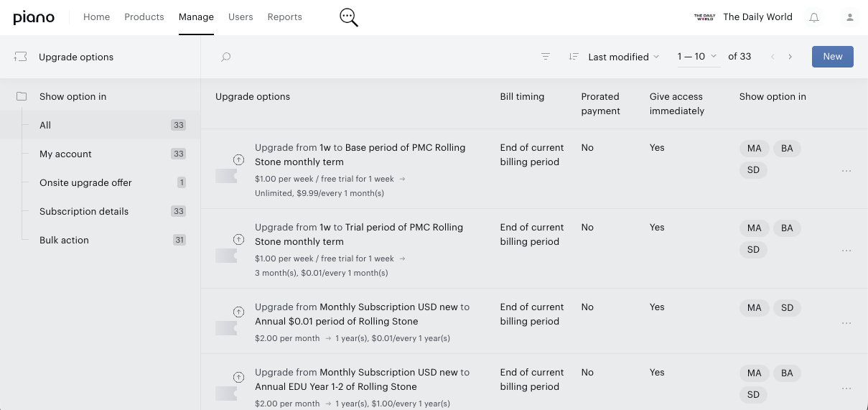Open more actions for Annual $0.01 row

pyautogui.click(x=846, y=323)
